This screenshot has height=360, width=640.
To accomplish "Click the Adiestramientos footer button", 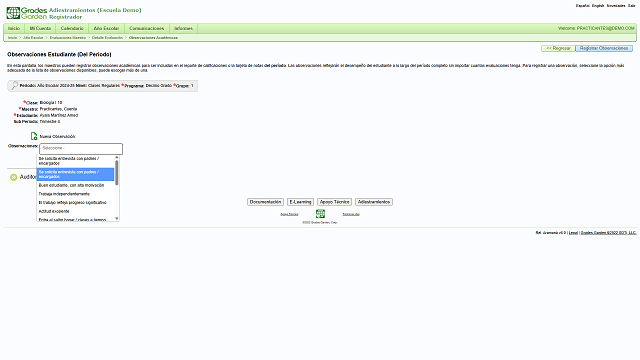I will pos(374,202).
